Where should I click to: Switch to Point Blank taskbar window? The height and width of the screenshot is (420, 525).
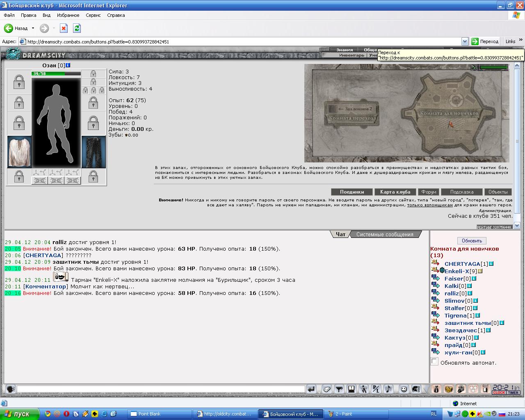click(160, 414)
